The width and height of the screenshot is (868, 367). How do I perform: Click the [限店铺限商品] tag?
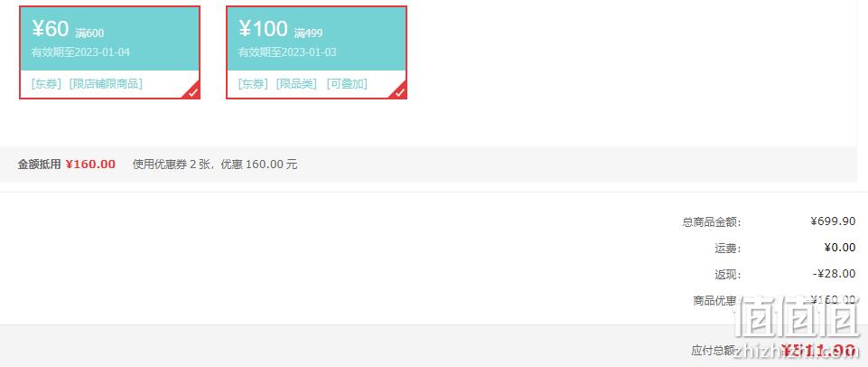(x=106, y=84)
